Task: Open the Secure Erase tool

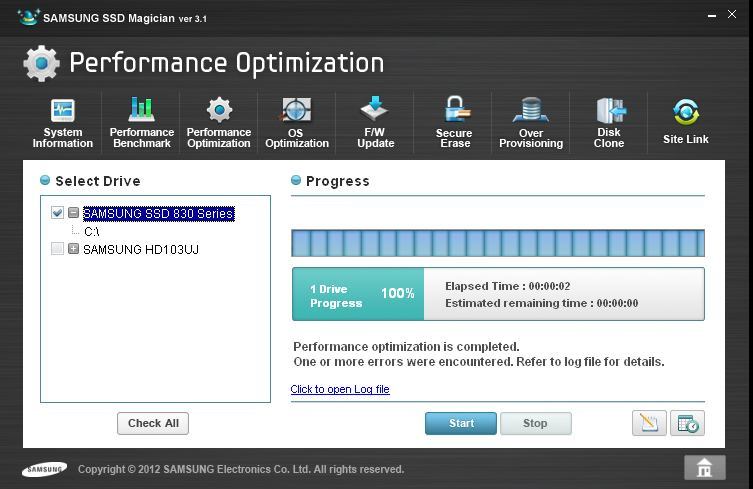Action: (454, 122)
